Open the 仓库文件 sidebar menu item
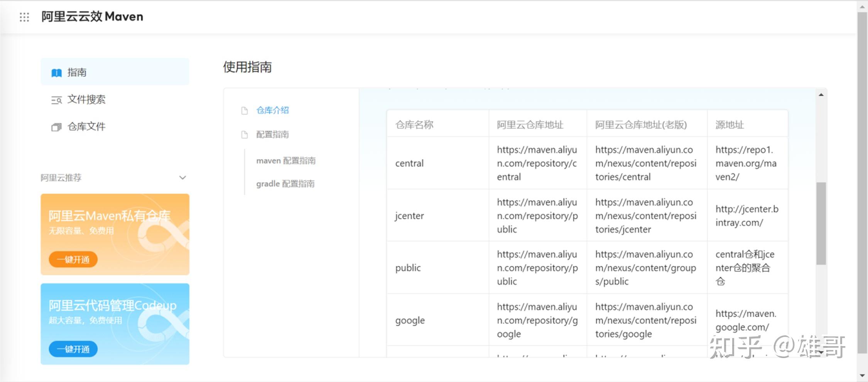This screenshot has width=868, height=382. point(115,127)
